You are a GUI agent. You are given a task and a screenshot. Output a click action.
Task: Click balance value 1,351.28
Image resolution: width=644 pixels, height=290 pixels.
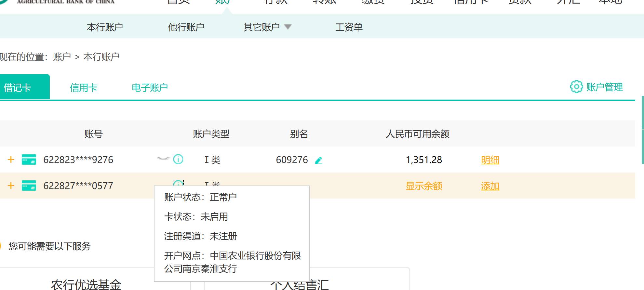[x=424, y=160]
